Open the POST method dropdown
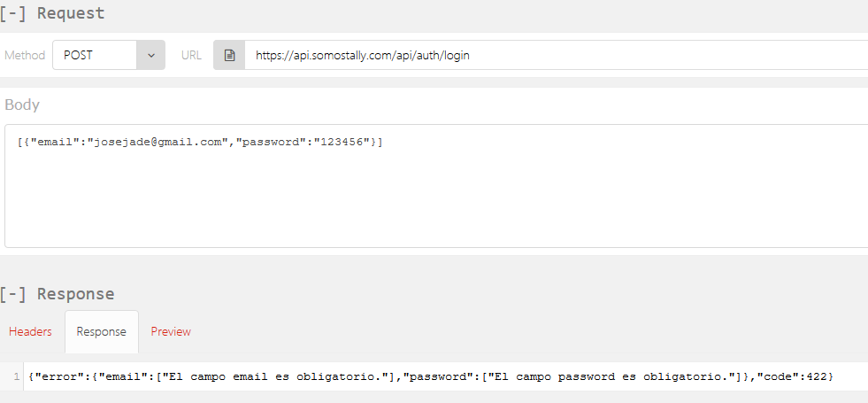 pyautogui.click(x=109, y=55)
